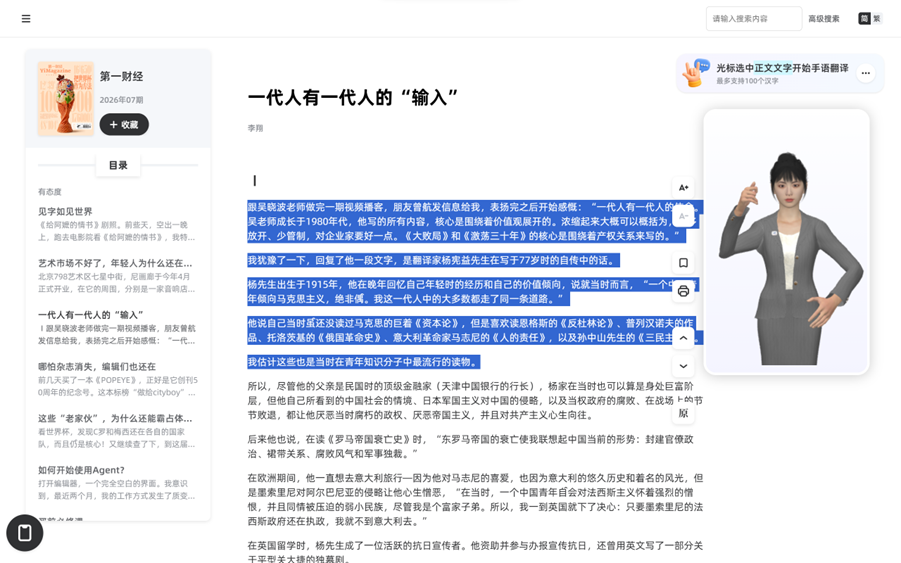The width and height of the screenshot is (901, 563).
Task: Switch to Traditional Chinese (繁)
Action: [877, 18]
